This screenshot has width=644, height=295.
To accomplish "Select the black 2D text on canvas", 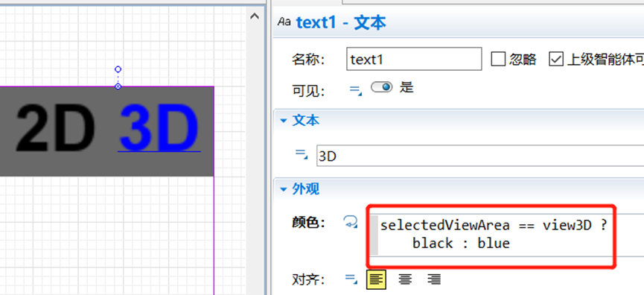I will tap(55, 127).
